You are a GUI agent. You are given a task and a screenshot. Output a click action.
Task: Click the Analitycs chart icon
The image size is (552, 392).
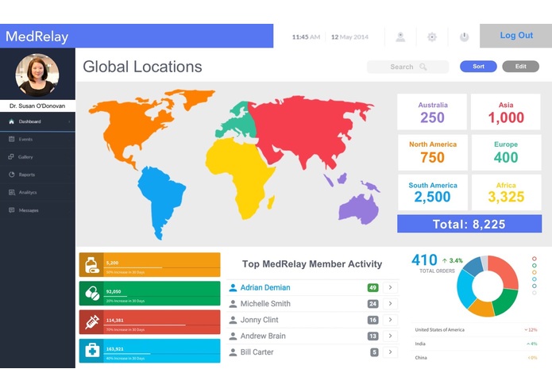pyautogui.click(x=12, y=192)
